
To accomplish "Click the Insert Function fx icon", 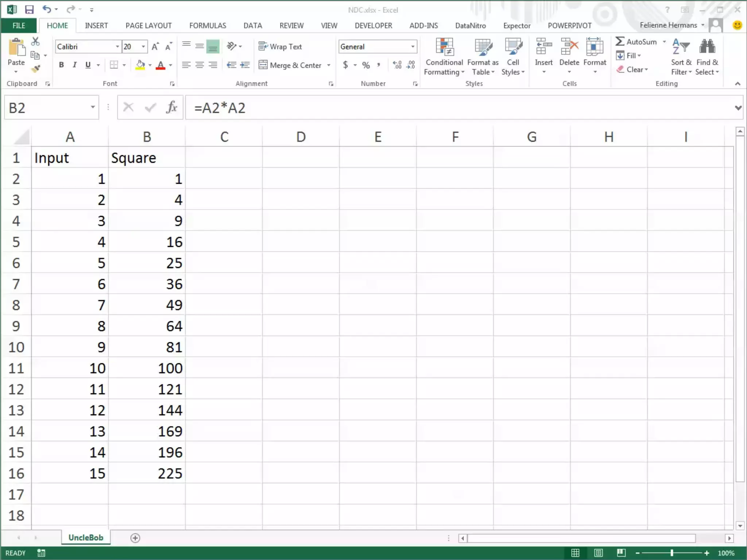I will coord(171,108).
